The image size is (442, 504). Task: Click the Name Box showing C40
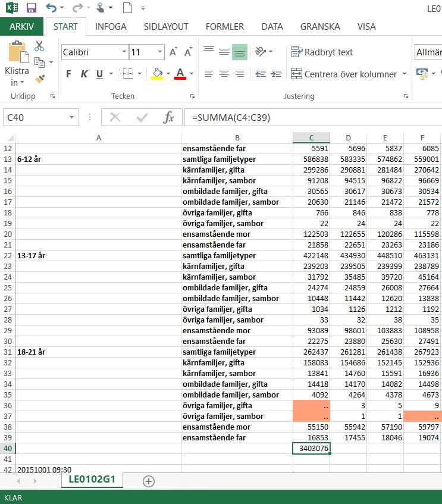click(x=36, y=117)
